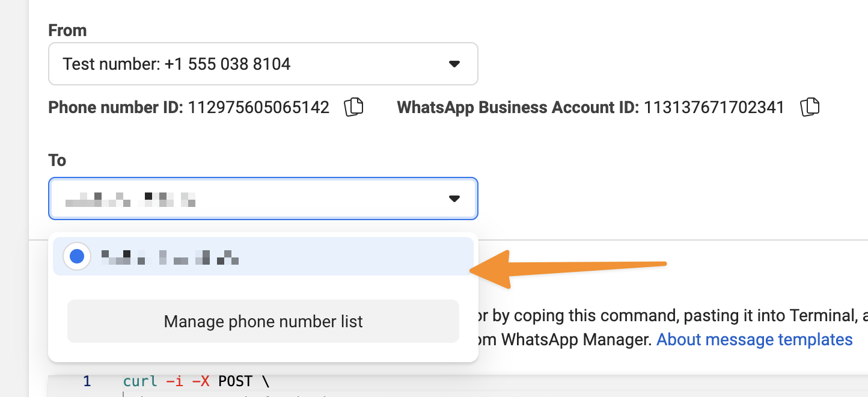
Task: Click line number 1 in the code block
Action: coord(87,381)
